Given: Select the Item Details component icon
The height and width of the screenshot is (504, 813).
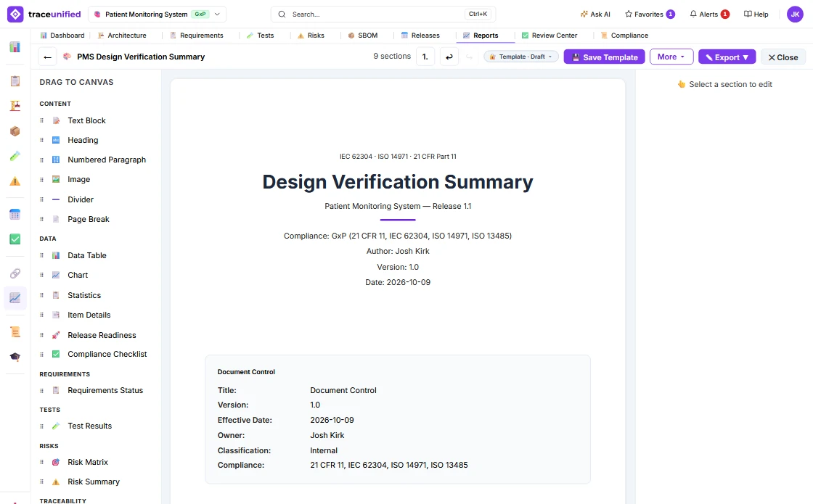Looking at the screenshot, I should point(56,315).
